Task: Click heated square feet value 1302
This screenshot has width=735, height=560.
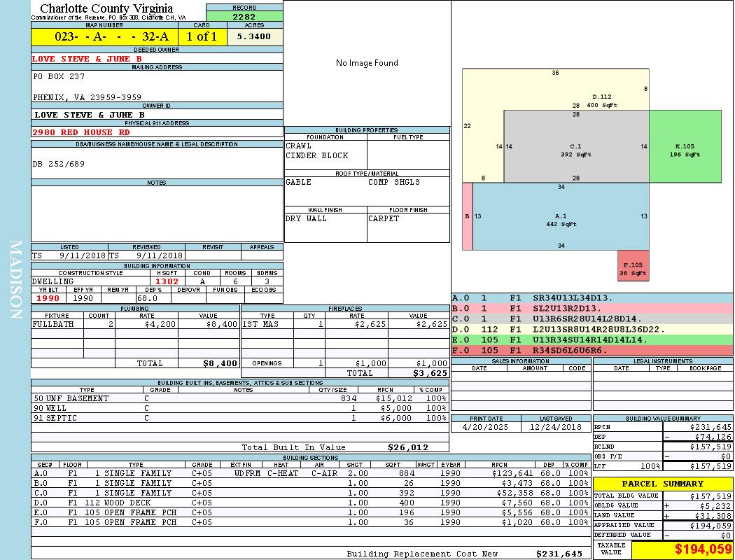Action: (x=167, y=281)
